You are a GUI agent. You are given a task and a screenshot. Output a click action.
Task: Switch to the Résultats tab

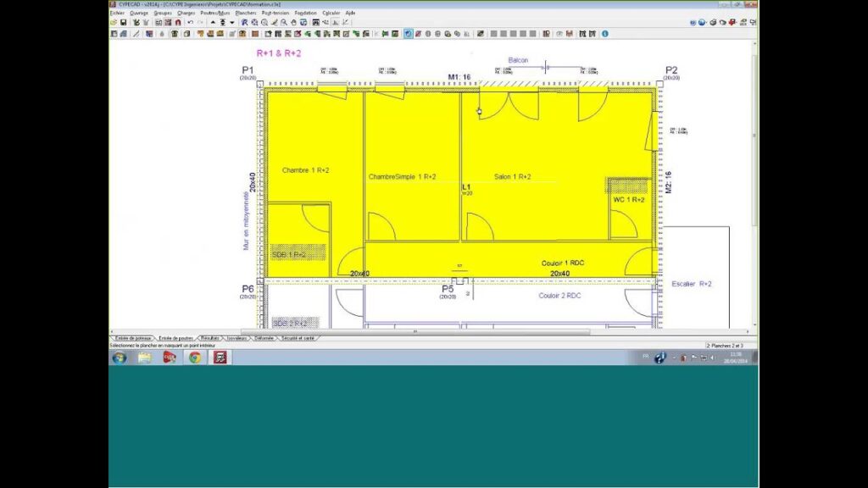coord(210,338)
